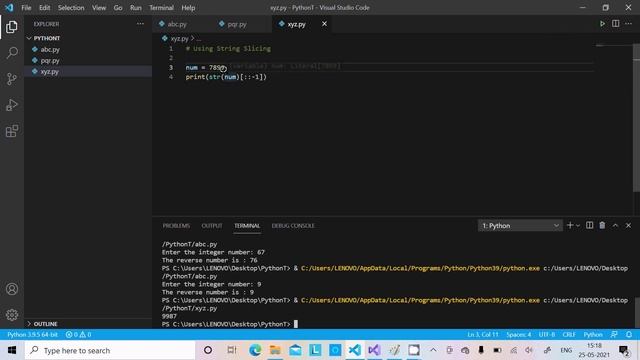Open the Accounts menu icon
The width and height of the screenshot is (640, 360).
[x=12, y=289]
